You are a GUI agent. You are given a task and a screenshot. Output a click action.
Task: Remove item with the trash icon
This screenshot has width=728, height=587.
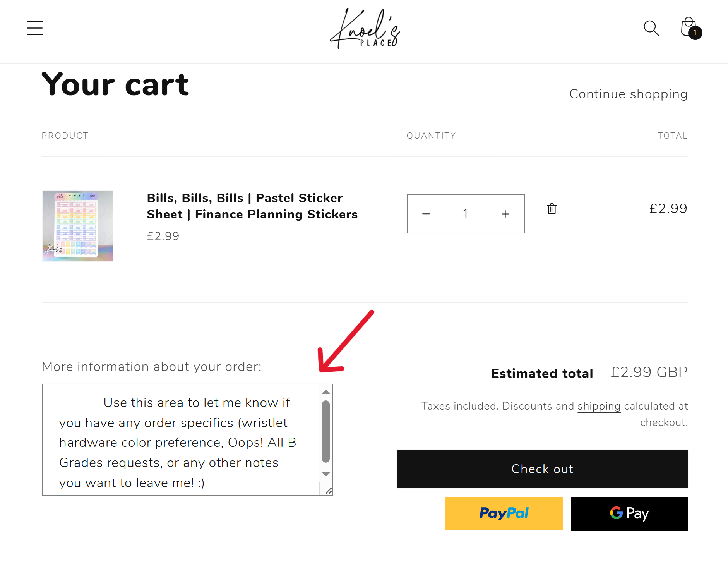[552, 208]
